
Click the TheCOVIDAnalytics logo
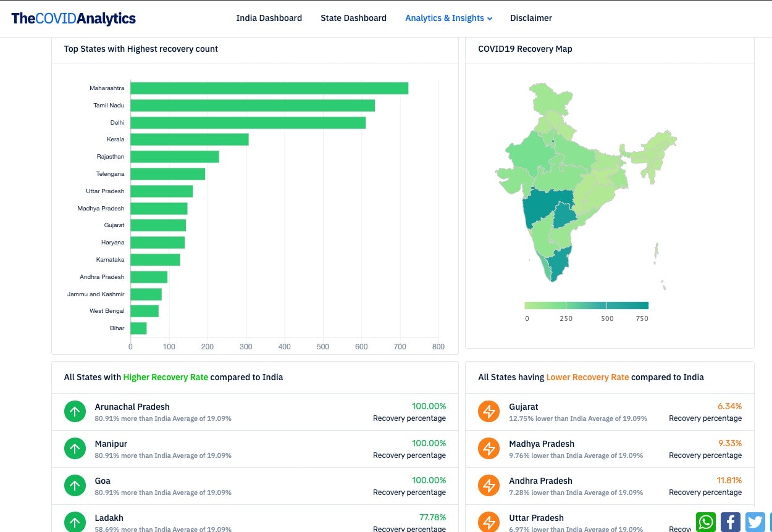(x=73, y=18)
